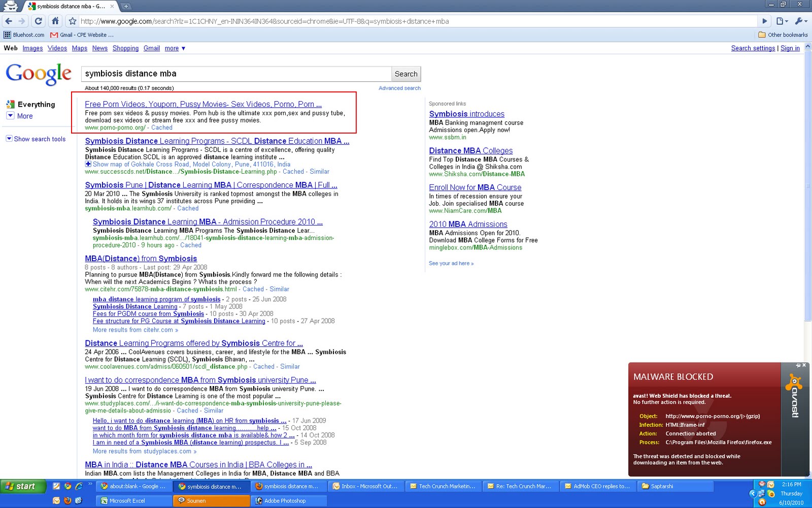This screenshot has width=812, height=508.
Task: Open the Gmail - CPE Website bookmark
Action: [82, 35]
